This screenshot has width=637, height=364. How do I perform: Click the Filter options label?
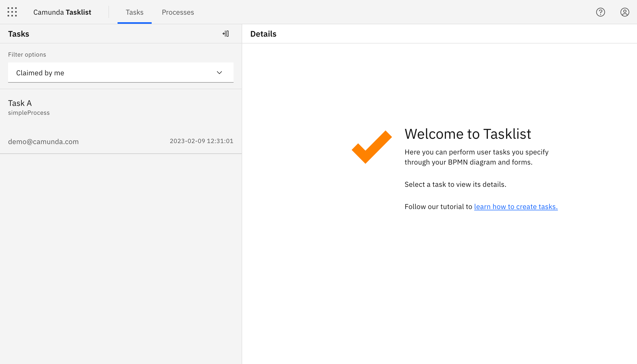[27, 54]
